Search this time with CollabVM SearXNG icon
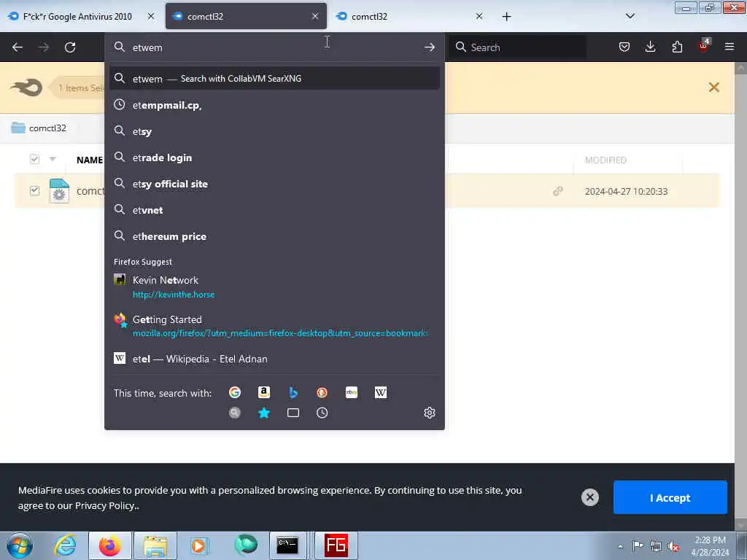The height and width of the screenshot is (560, 747). click(x=235, y=413)
